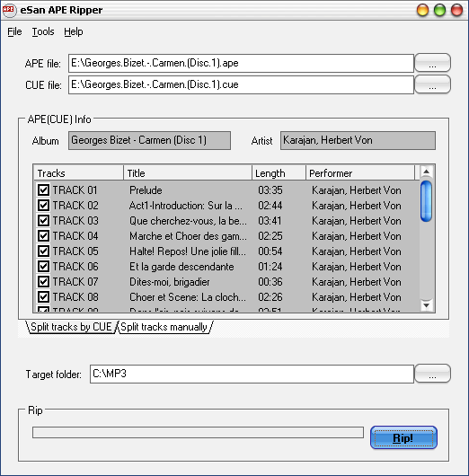
Task: Open the Tools menu
Action: click(x=43, y=31)
